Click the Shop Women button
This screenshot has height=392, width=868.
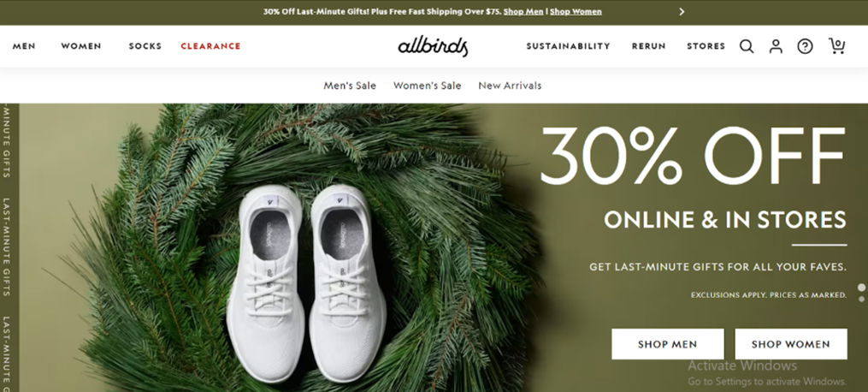[x=790, y=344]
